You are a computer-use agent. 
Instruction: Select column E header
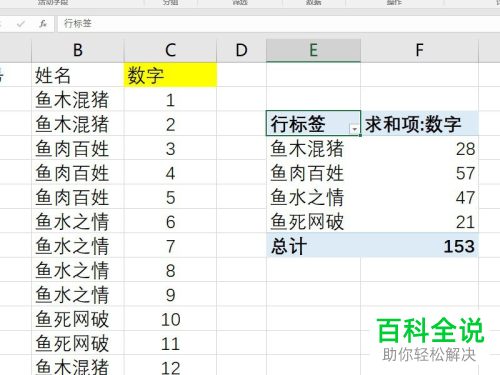[x=313, y=50]
